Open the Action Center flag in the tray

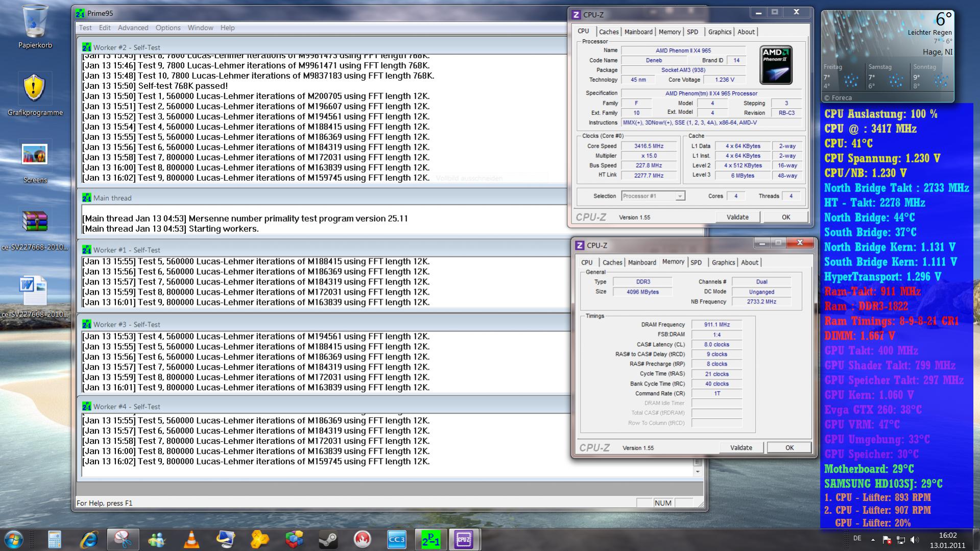click(887, 539)
